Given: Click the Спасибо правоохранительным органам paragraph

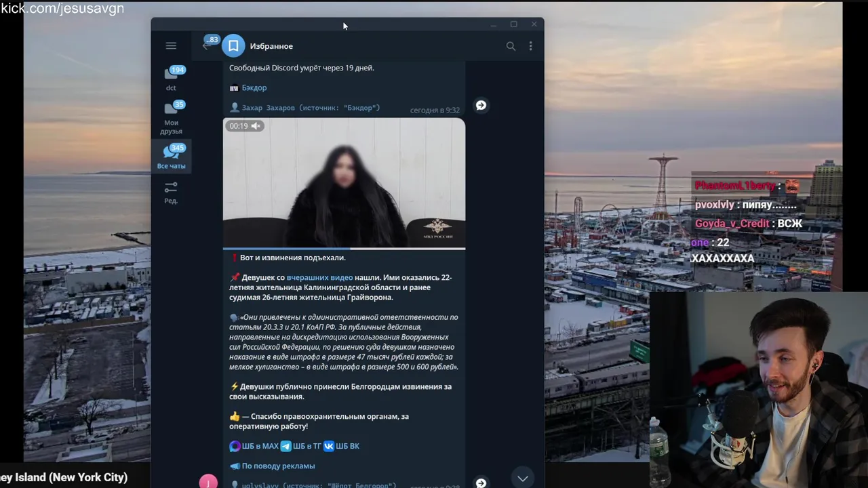Looking at the screenshot, I should point(319,421).
